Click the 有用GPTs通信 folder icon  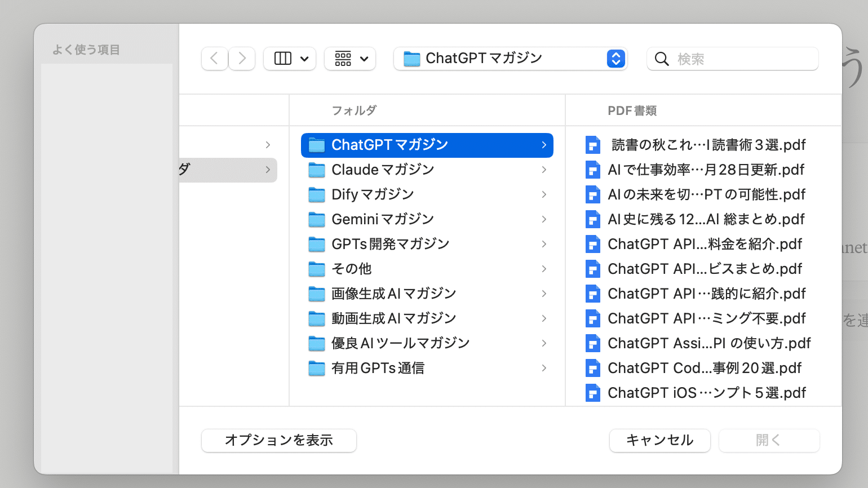pos(317,368)
